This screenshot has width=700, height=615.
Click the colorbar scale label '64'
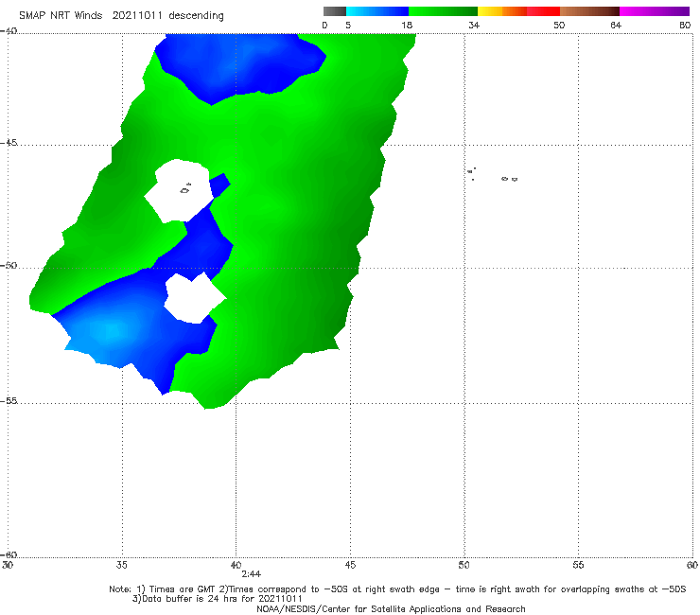pos(616,26)
